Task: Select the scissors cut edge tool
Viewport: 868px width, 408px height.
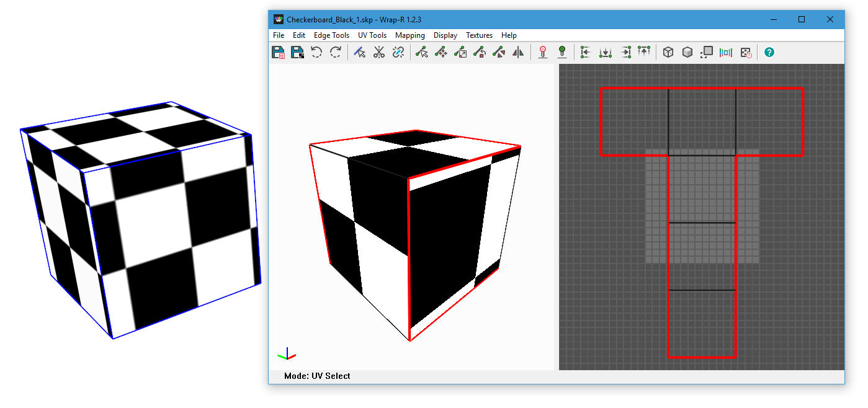Action: point(379,53)
